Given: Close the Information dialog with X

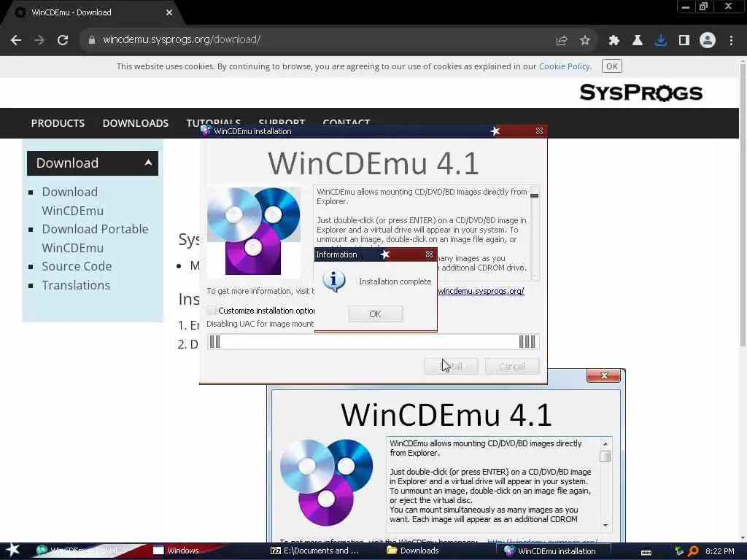Looking at the screenshot, I should point(429,254).
